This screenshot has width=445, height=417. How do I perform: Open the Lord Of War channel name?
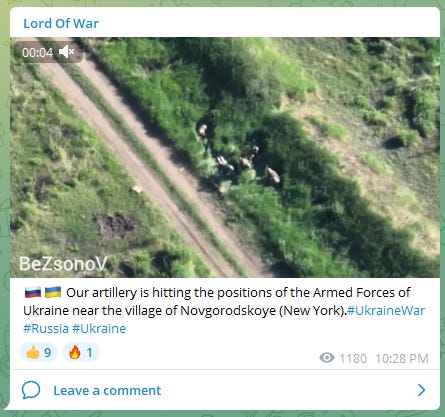[x=61, y=23]
